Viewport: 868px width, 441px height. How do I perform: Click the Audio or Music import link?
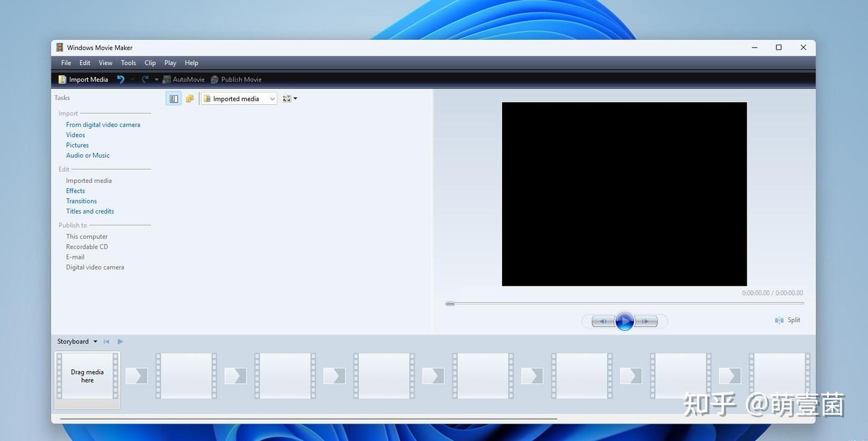point(88,156)
